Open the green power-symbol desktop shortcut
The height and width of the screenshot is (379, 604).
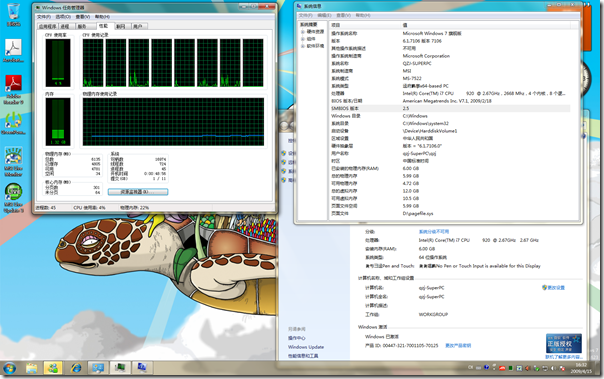(13, 122)
